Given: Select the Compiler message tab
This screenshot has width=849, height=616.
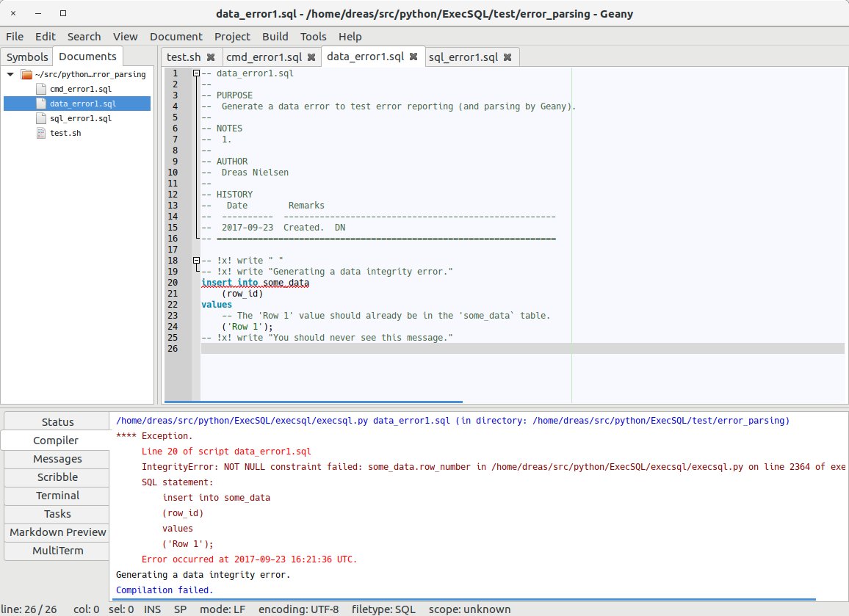Looking at the screenshot, I should coord(56,440).
